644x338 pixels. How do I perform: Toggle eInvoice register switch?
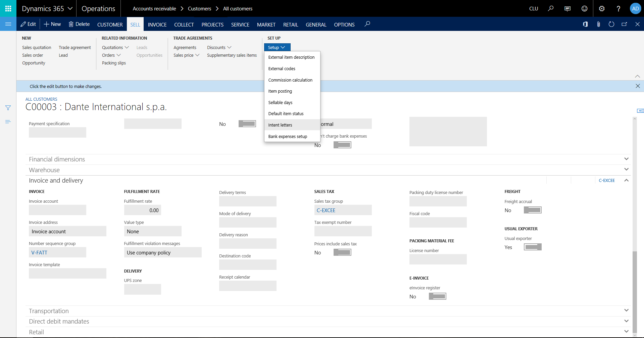click(x=438, y=296)
